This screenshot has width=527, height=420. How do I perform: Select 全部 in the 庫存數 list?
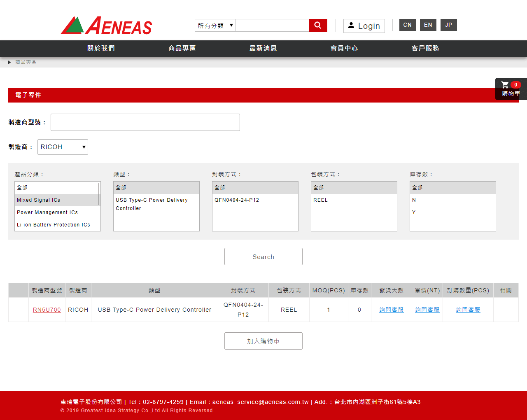tap(453, 188)
